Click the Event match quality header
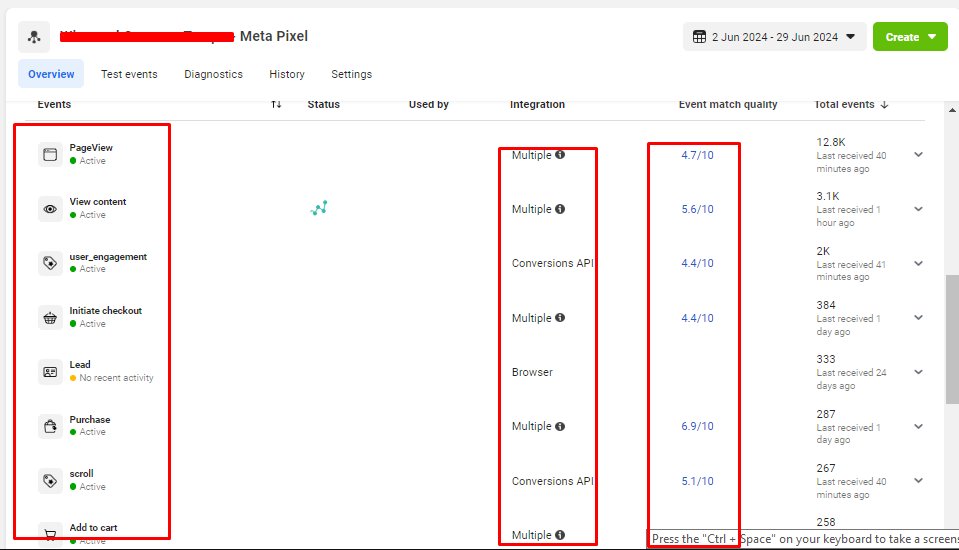Image resolution: width=959 pixels, height=550 pixels. [x=728, y=105]
